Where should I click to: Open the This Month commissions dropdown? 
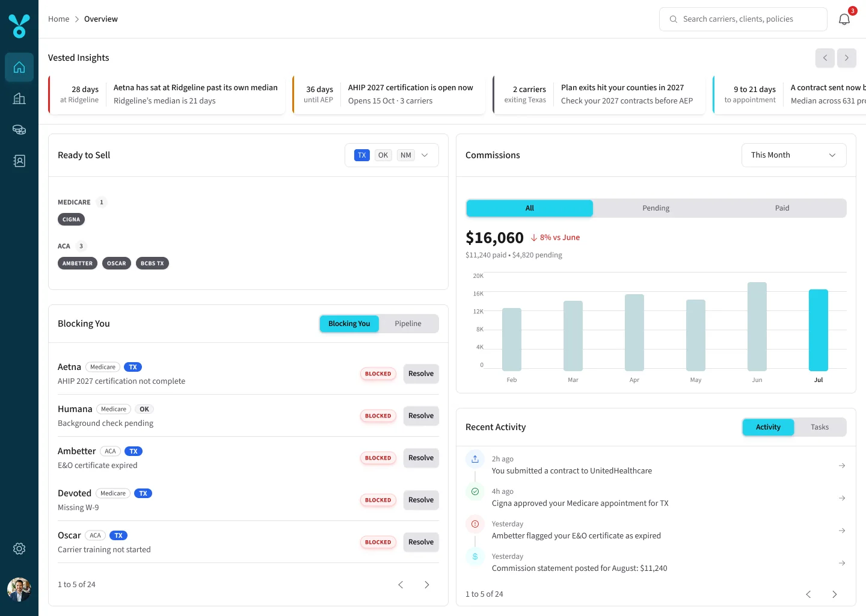pyautogui.click(x=794, y=155)
